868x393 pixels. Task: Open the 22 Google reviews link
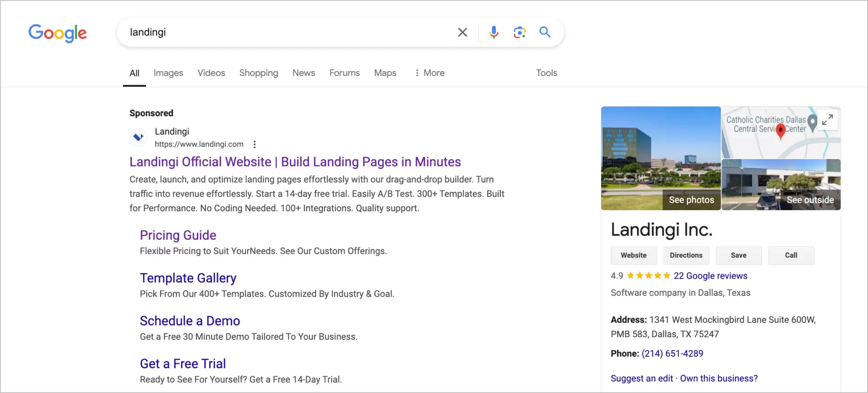pos(710,276)
